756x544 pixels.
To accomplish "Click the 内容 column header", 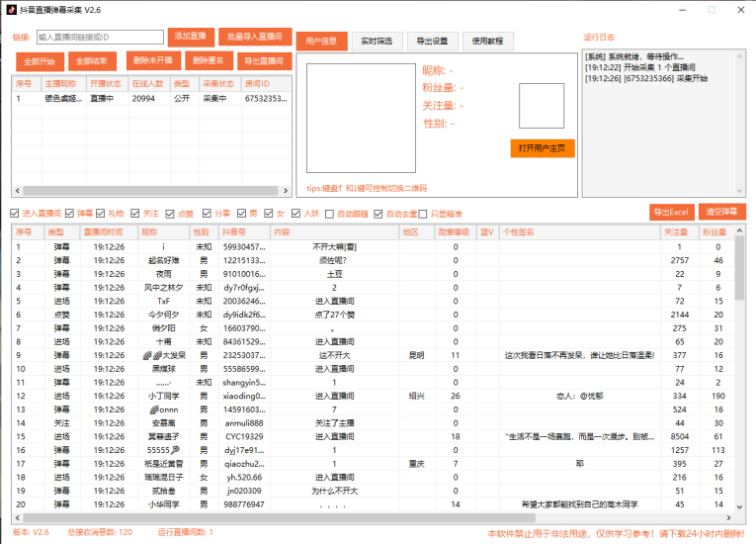I will point(335,232).
